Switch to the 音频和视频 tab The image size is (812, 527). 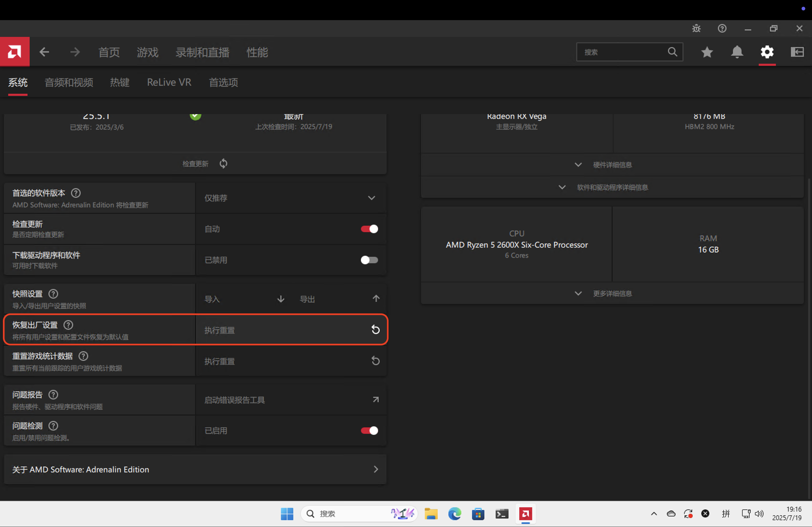pyautogui.click(x=69, y=82)
